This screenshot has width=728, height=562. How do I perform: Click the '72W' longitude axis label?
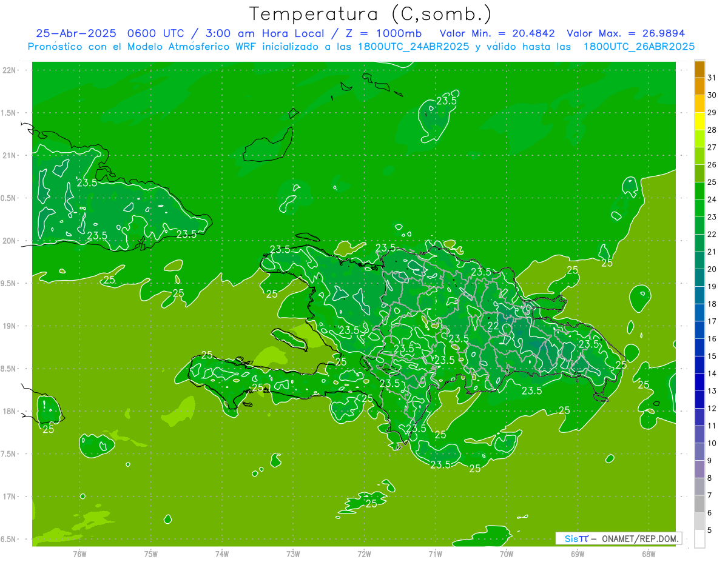(x=364, y=554)
